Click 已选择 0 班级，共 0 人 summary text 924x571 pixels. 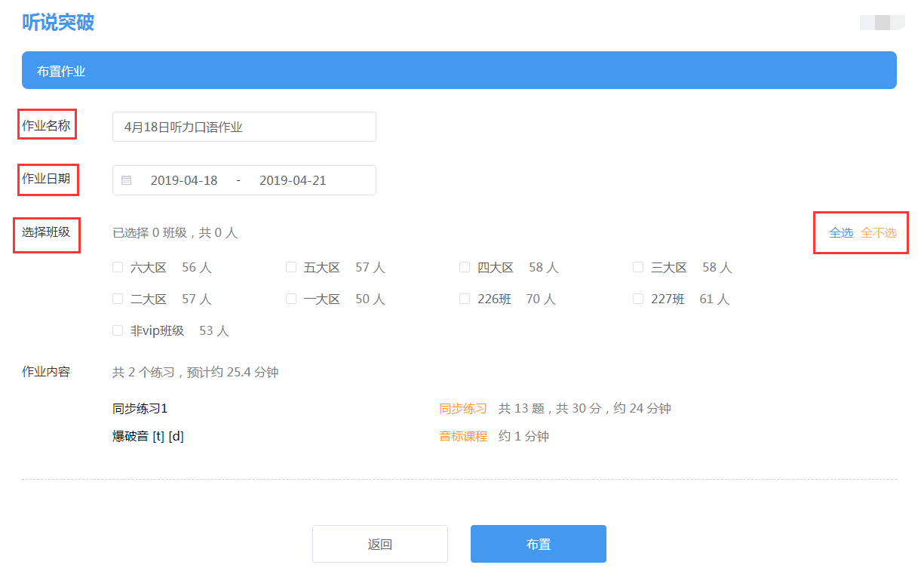click(175, 232)
